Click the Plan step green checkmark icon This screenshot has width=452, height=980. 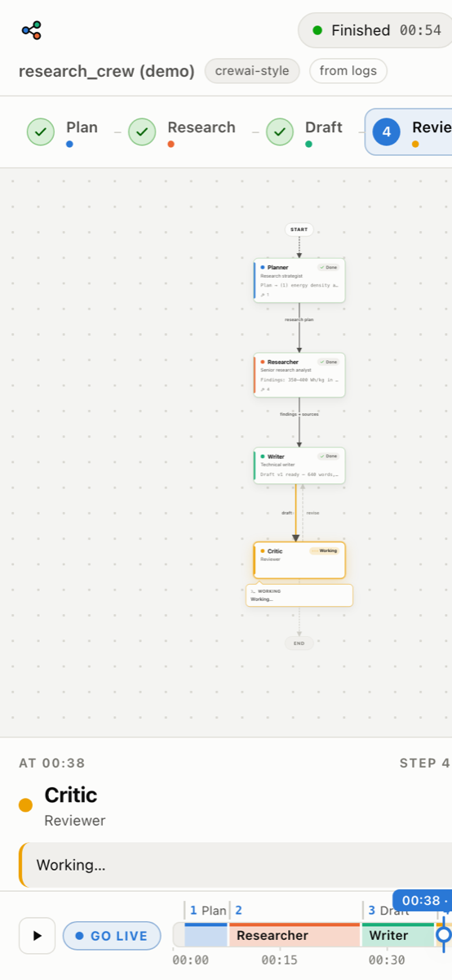pyautogui.click(x=41, y=131)
